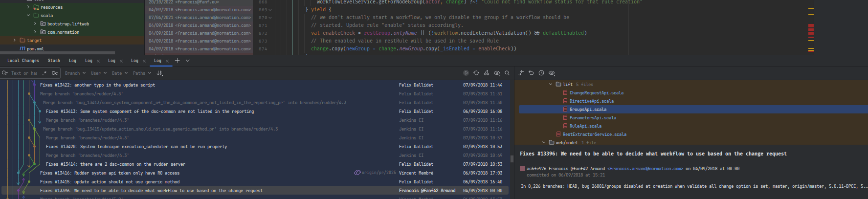Refresh the git log
The height and width of the screenshot is (199, 868).
[476, 73]
